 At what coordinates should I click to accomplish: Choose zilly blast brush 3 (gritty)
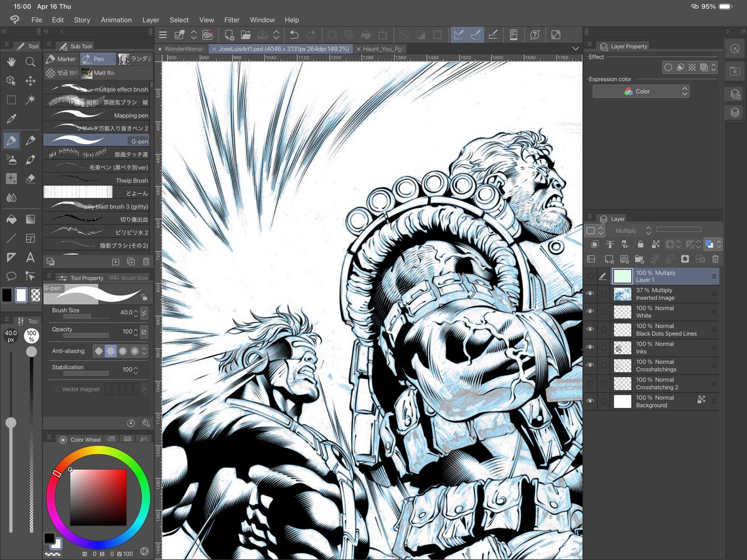96,206
